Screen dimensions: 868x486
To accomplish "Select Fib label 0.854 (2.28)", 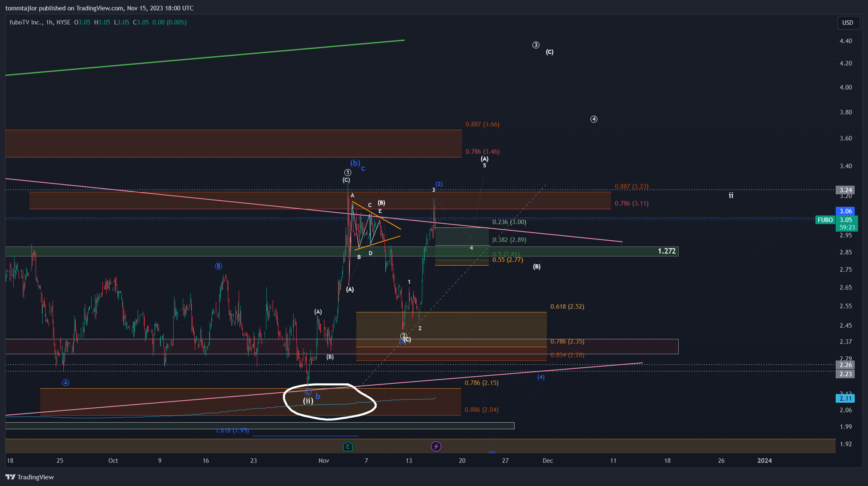I will (x=567, y=355).
